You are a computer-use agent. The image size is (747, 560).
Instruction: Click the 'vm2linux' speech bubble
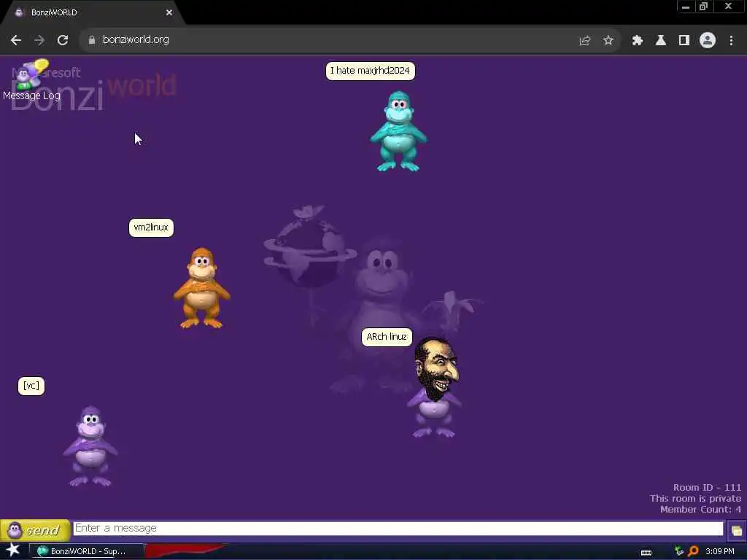coord(151,227)
